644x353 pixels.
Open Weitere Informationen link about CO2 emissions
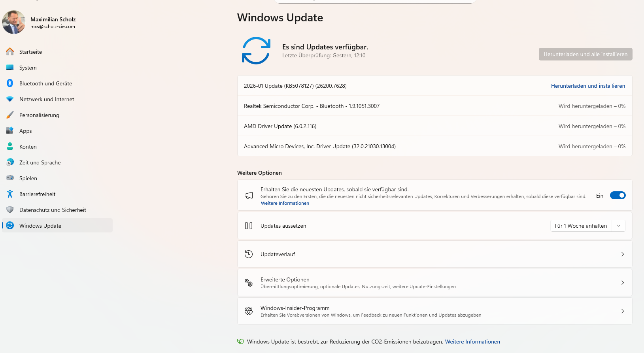[472, 342]
